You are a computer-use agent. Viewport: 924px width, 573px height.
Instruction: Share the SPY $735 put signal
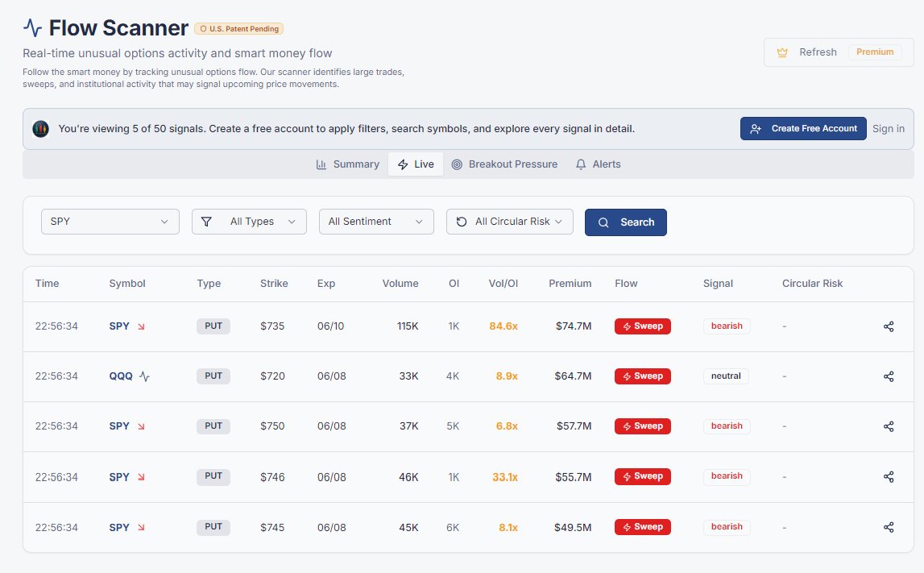889,326
